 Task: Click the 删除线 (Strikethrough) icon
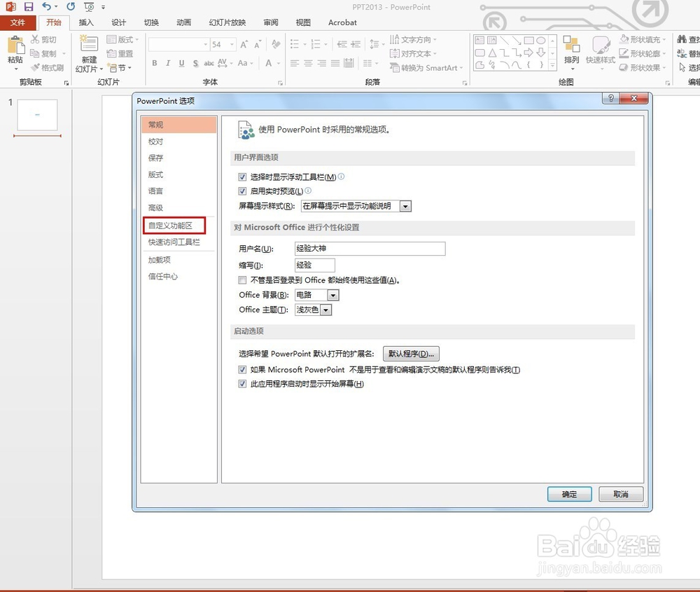(209, 62)
